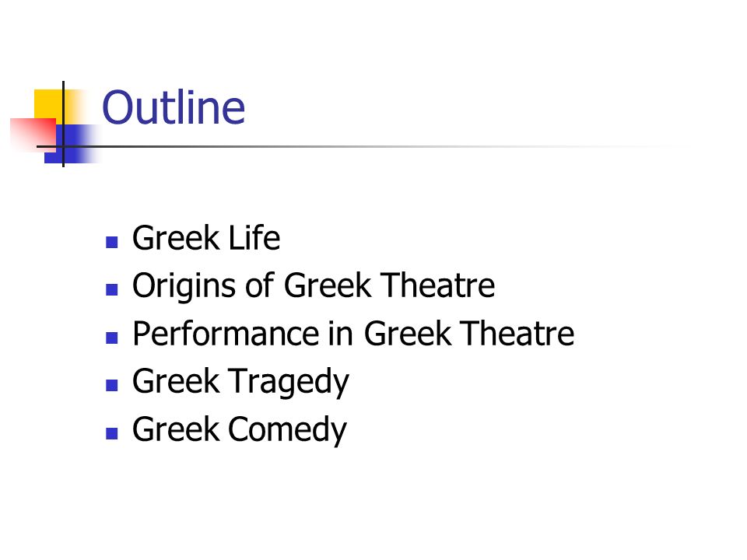
Task: Click the blue bullet before "Greek Tragedy"
Action: click(111, 385)
